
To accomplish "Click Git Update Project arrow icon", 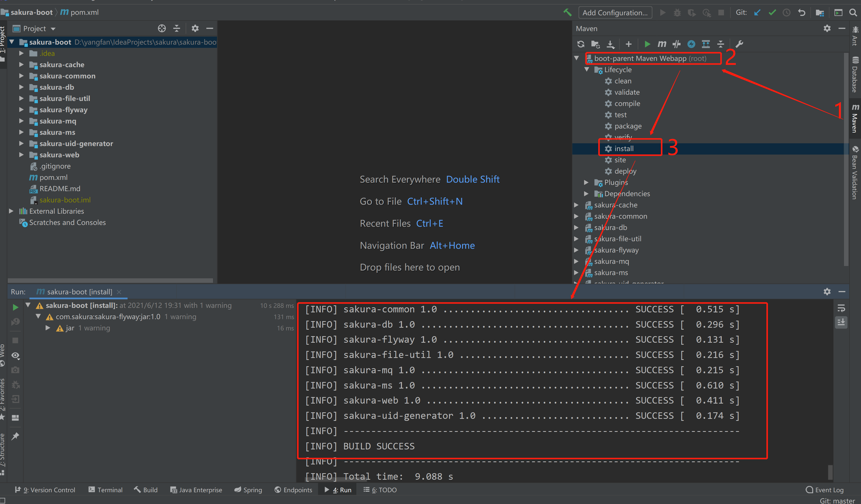I will [757, 13].
